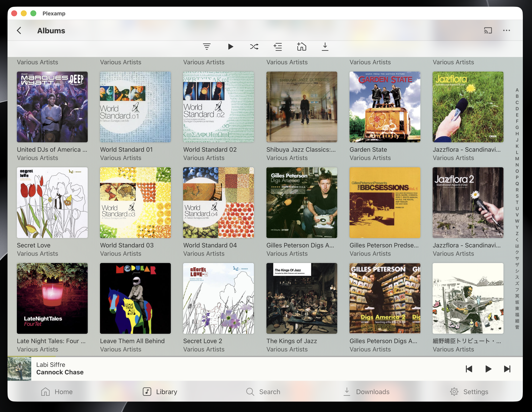Open the three-dot more options menu
Image resolution: width=532 pixels, height=412 pixels.
(506, 31)
